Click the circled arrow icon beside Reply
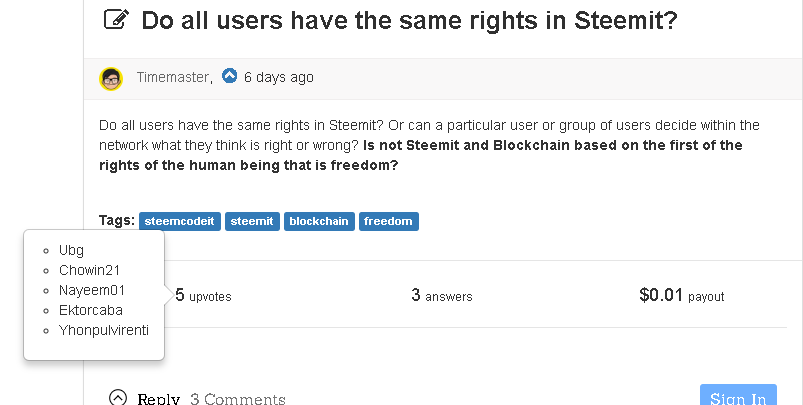The height and width of the screenshot is (405, 803). click(x=118, y=397)
